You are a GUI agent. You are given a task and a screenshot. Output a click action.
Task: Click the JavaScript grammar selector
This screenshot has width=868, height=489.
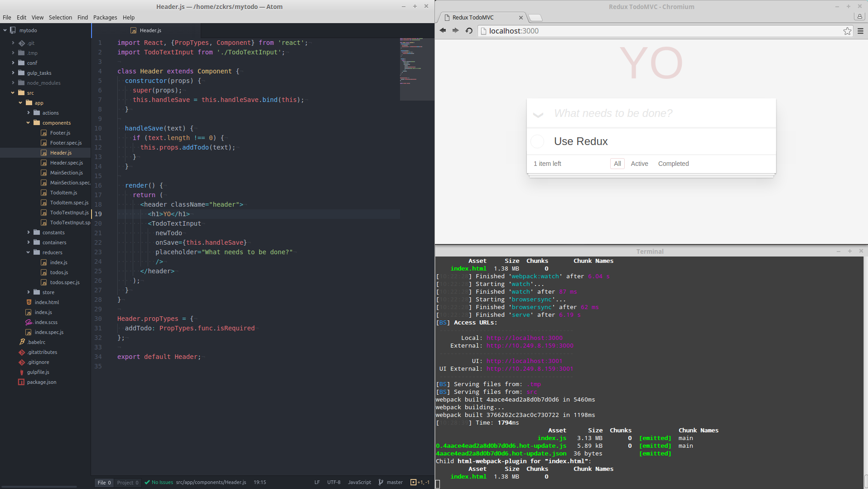click(359, 482)
